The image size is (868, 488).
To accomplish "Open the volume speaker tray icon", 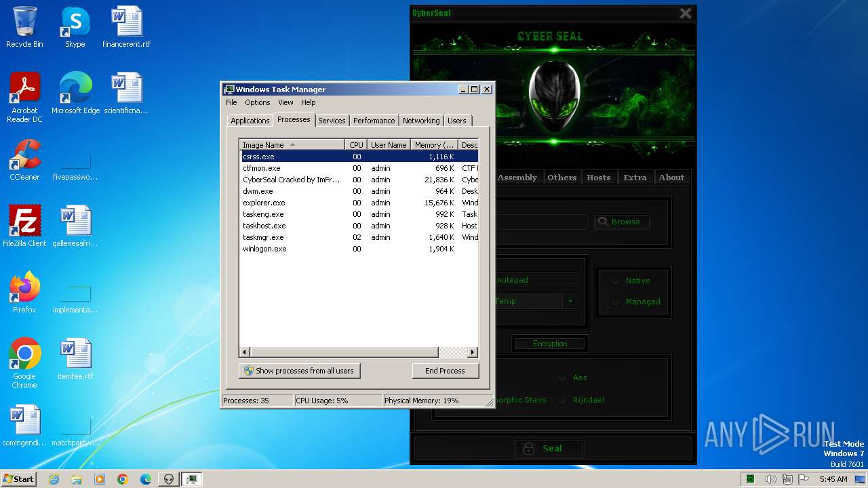I will 771,479.
